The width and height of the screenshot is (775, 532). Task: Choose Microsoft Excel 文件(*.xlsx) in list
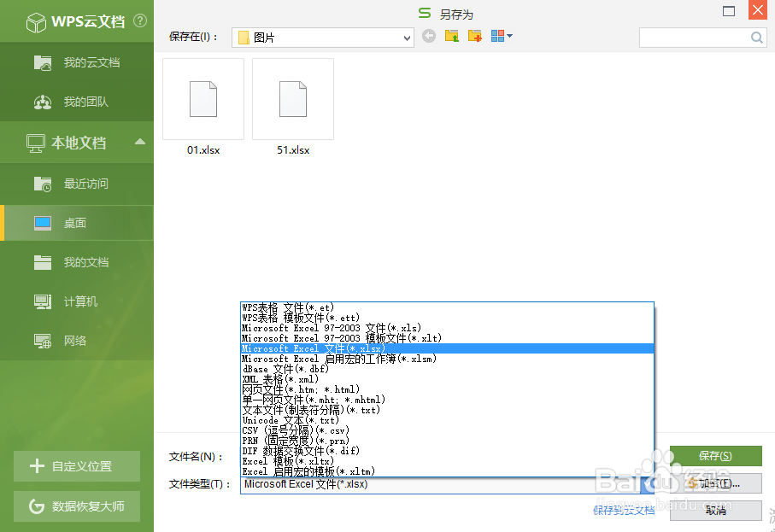(447, 348)
